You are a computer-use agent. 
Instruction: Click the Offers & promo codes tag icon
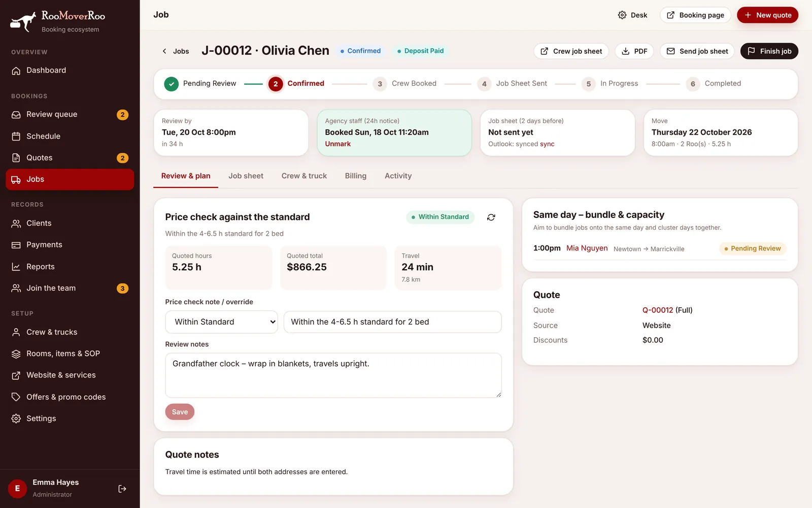tap(16, 397)
